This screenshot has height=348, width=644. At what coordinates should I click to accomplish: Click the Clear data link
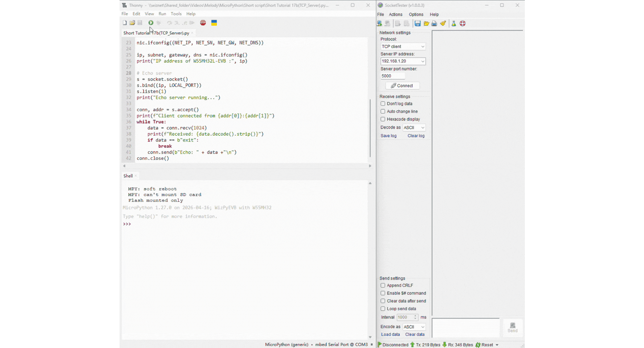coord(415,334)
